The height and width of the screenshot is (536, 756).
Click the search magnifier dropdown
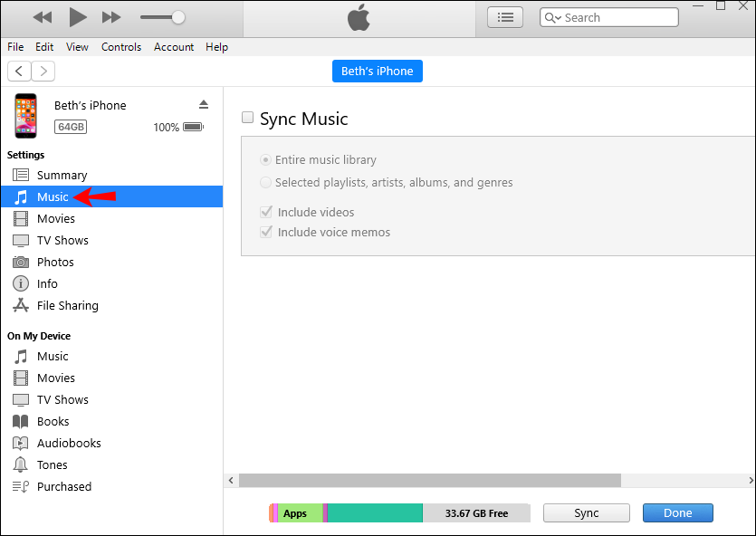552,18
